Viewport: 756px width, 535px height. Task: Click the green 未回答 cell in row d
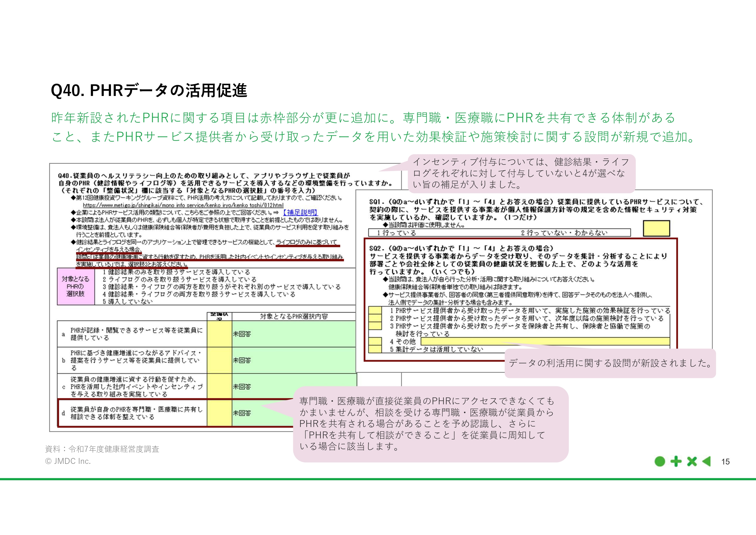[x=262, y=413]
